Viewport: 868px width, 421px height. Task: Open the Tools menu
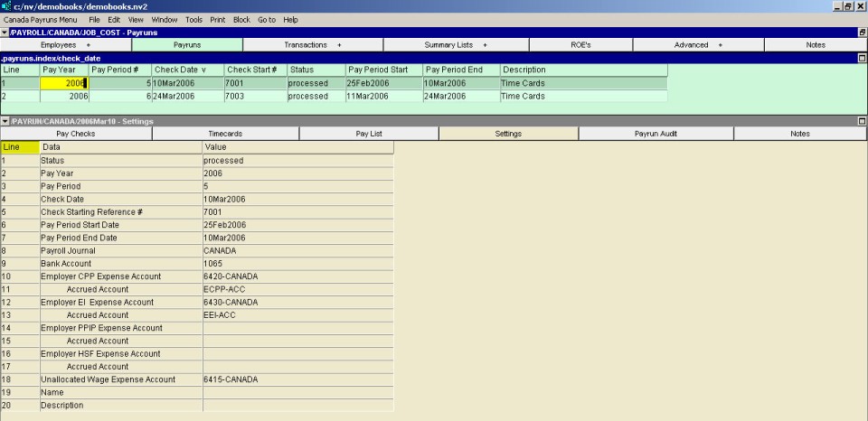pyautogui.click(x=193, y=19)
